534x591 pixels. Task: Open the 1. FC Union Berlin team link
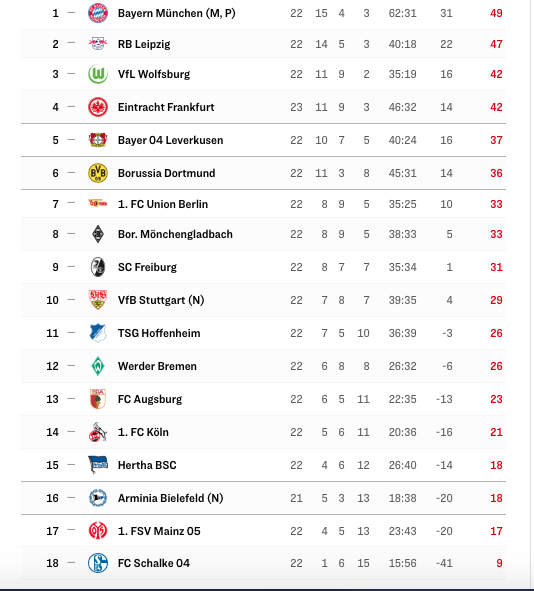[163, 204]
